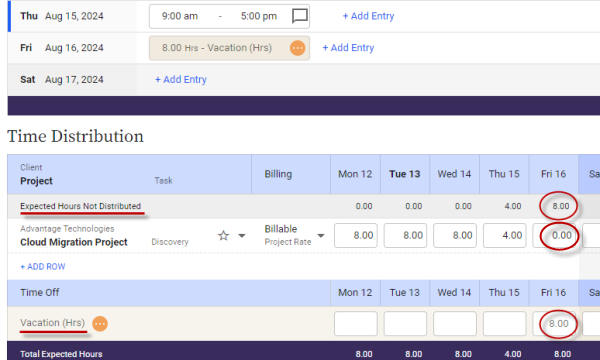Click Vacation hours field for Thu 15
The height and width of the screenshot is (360, 600).
(x=504, y=324)
